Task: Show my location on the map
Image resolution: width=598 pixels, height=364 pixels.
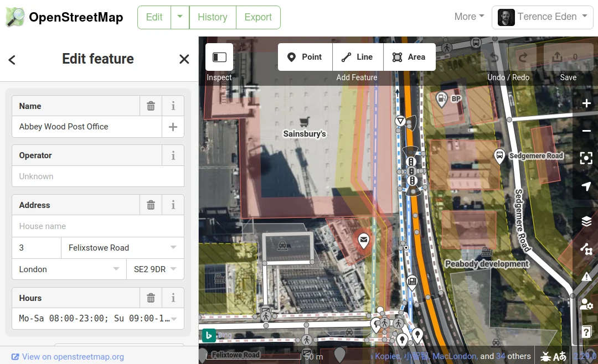Action: coord(586,186)
